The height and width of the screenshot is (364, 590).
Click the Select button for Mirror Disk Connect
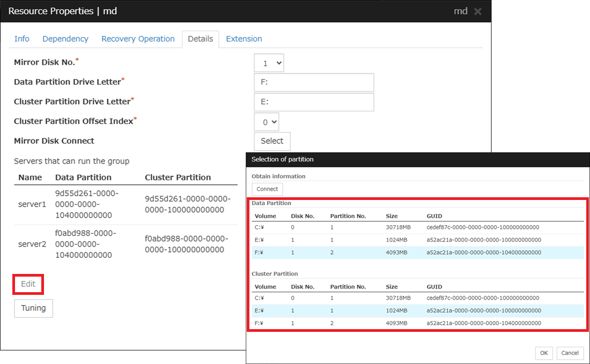pyautogui.click(x=272, y=141)
